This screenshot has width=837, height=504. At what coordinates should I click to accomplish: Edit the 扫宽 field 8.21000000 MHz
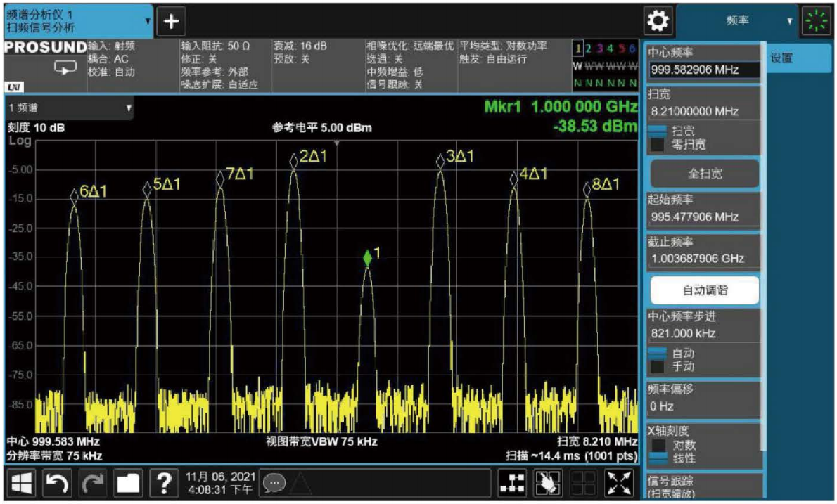[x=704, y=112]
